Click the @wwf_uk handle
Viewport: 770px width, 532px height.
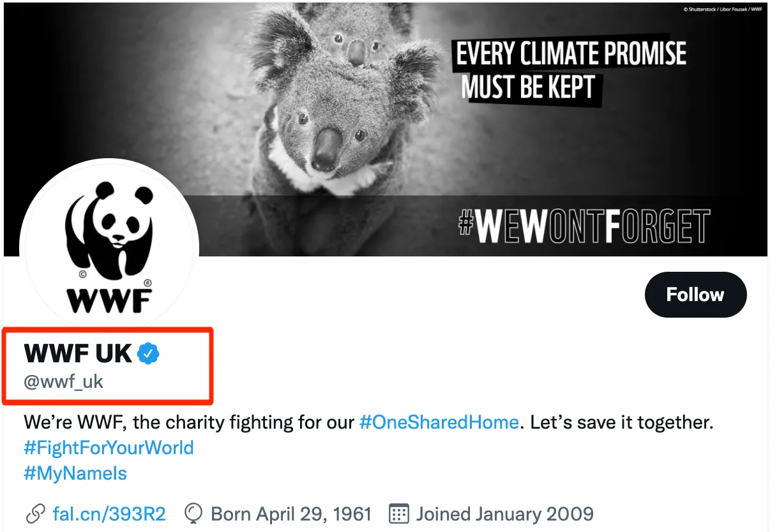click(x=63, y=382)
